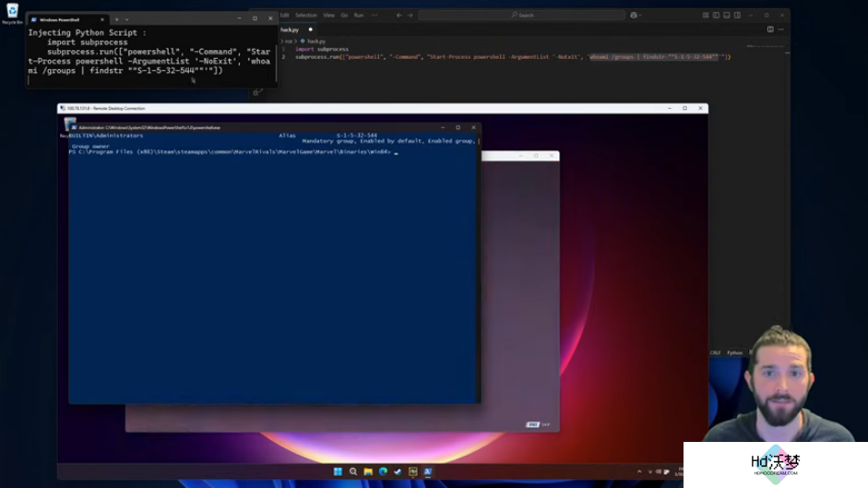Click the VS Code Search command box
Image resolution: width=868 pixels, height=488 pixels.
522,15
